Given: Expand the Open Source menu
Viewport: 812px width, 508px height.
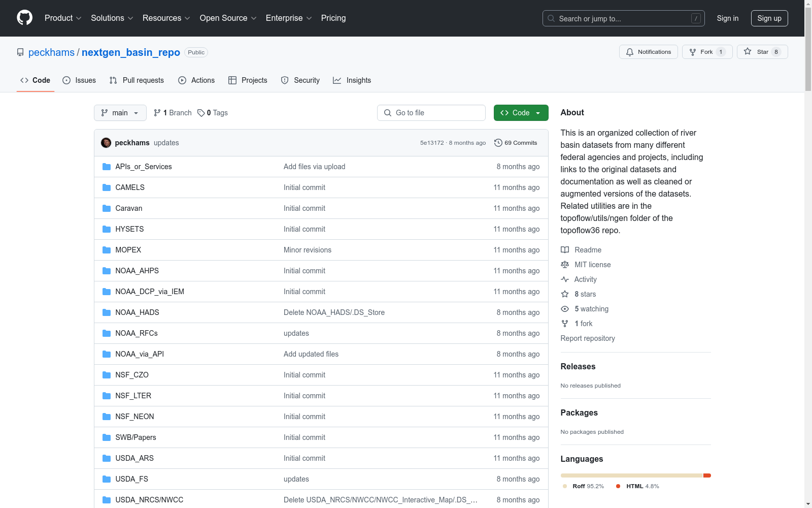Looking at the screenshot, I should (x=228, y=18).
